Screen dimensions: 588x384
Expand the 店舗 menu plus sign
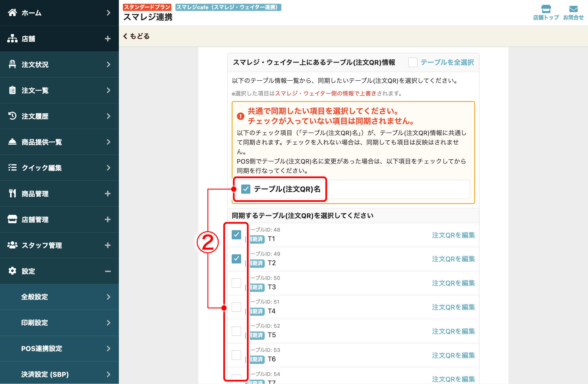108,38
